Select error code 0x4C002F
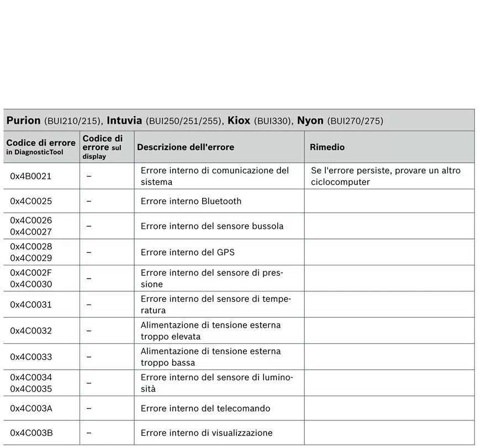 point(31,273)
